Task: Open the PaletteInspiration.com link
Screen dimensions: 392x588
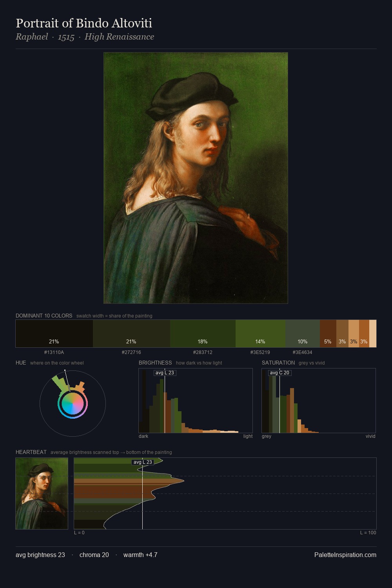Action: click(345, 555)
